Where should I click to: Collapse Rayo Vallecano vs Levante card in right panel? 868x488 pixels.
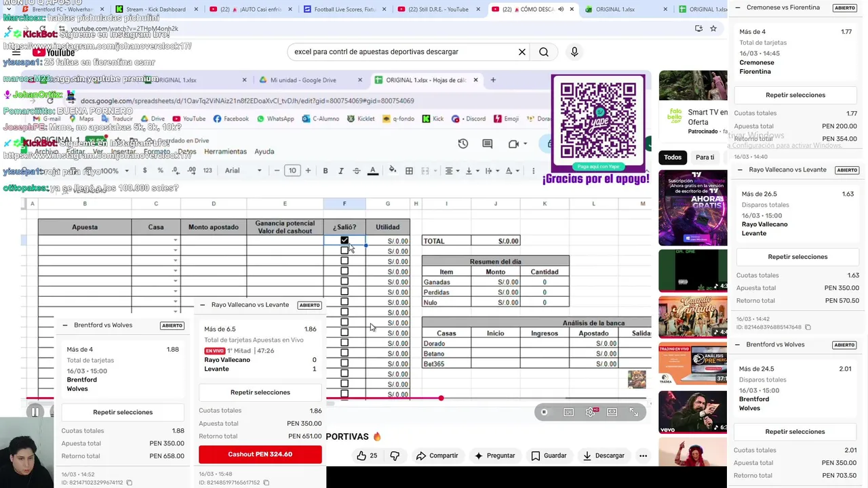coord(740,170)
